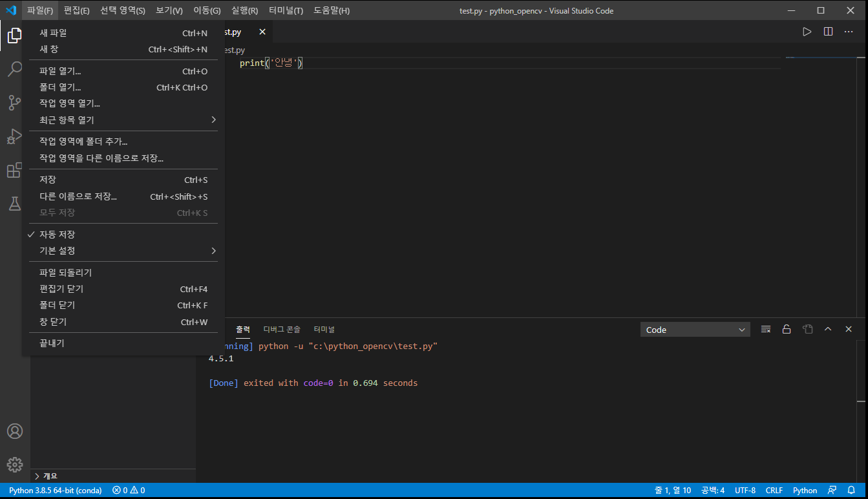This screenshot has width=868, height=499.
Task: Choose 작업 영역 열기... entry
Action: point(123,103)
